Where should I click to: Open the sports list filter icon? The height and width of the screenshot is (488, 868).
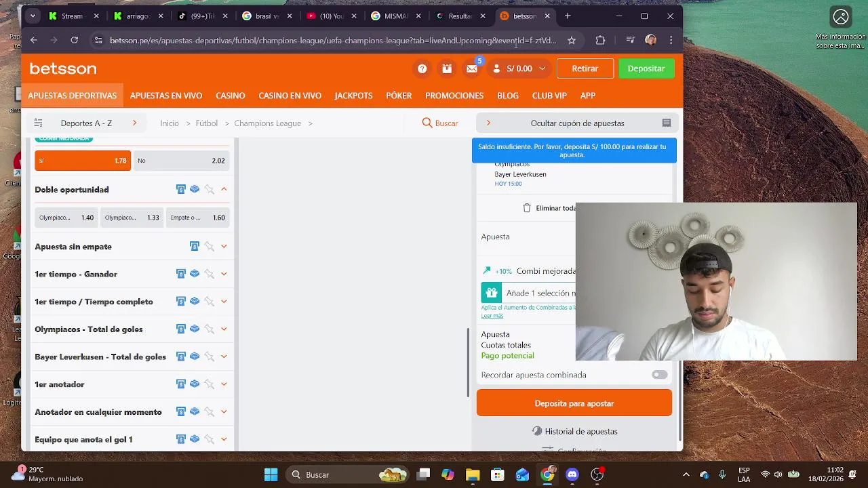point(39,123)
